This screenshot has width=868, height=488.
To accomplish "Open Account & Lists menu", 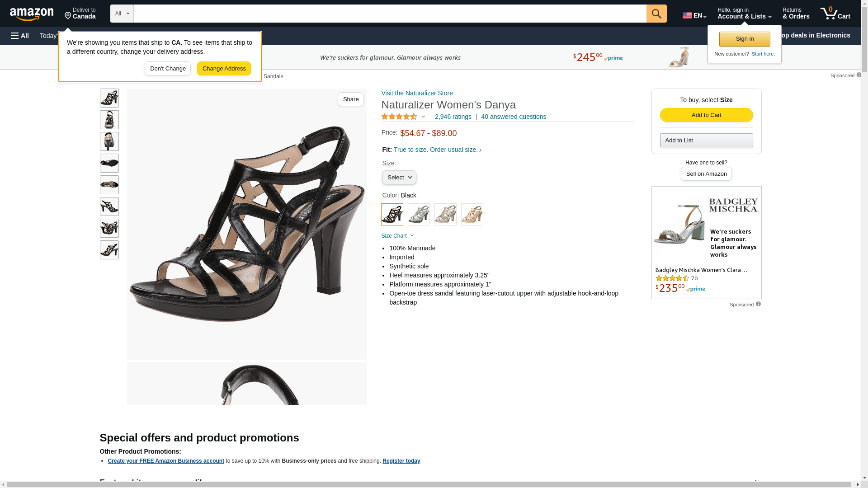I will (x=744, y=14).
